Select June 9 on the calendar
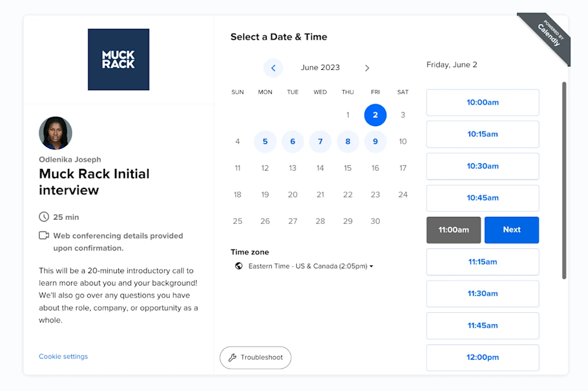This screenshot has height=391, width=588. pos(375,142)
